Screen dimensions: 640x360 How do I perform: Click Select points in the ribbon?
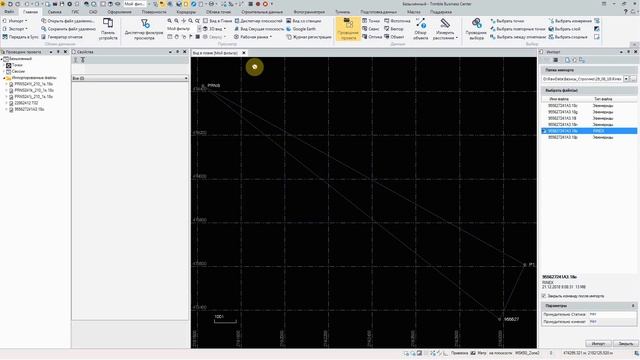pyautogui.click(x=507, y=21)
